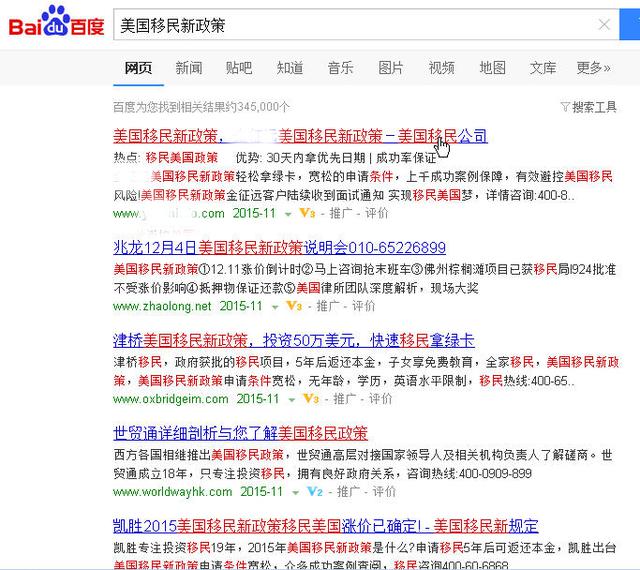Open the 地图 tab
This screenshot has width=640, height=570.
[493, 68]
